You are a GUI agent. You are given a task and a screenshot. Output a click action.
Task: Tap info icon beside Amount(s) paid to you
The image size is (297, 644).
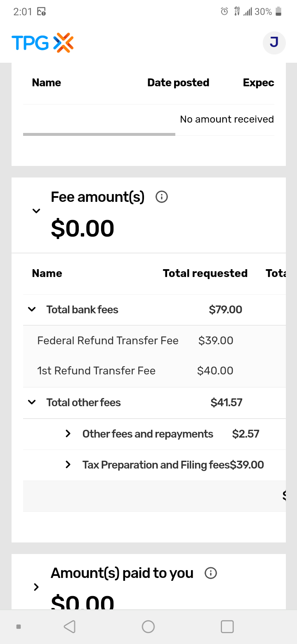point(211,573)
